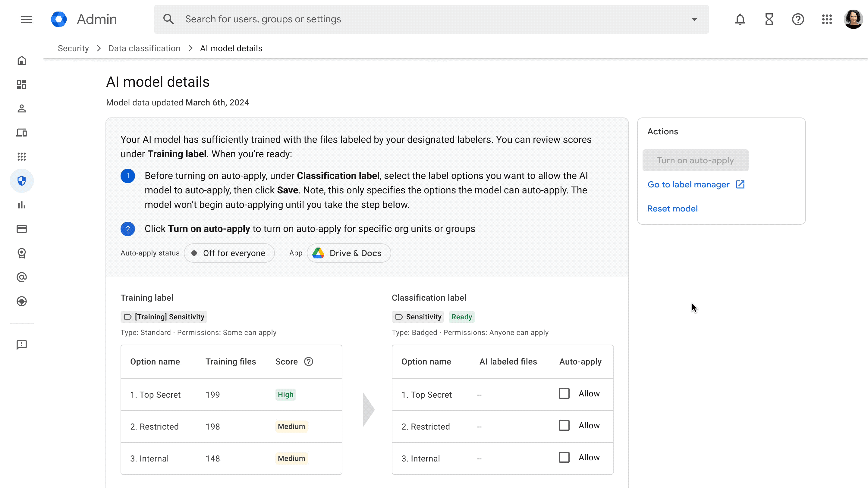Click the Security breadcrumb menu item
The width and height of the screenshot is (868, 488).
tap(73, 48)
